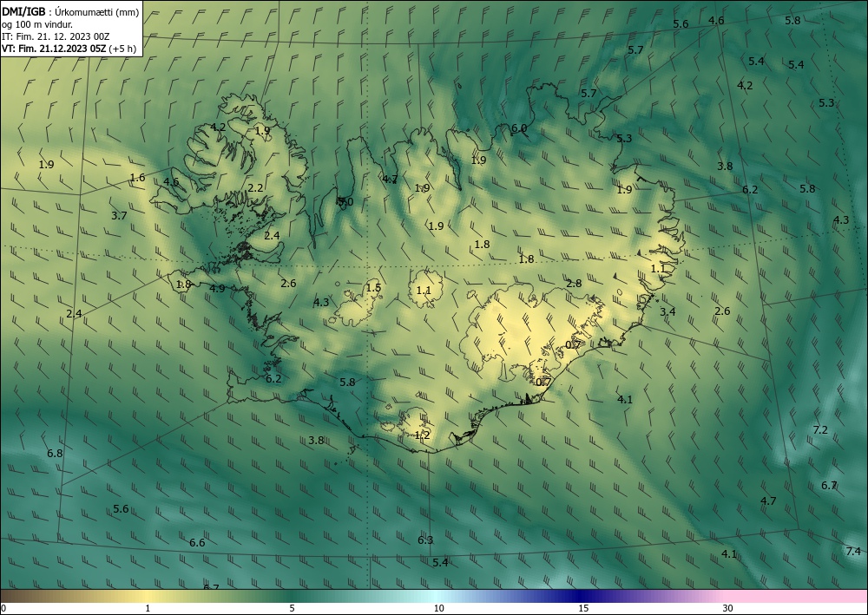Click the dark blue section of the color scale
The width and height of the screenshot is (868, 615).
pyautogui.click(x=582, y=596)
